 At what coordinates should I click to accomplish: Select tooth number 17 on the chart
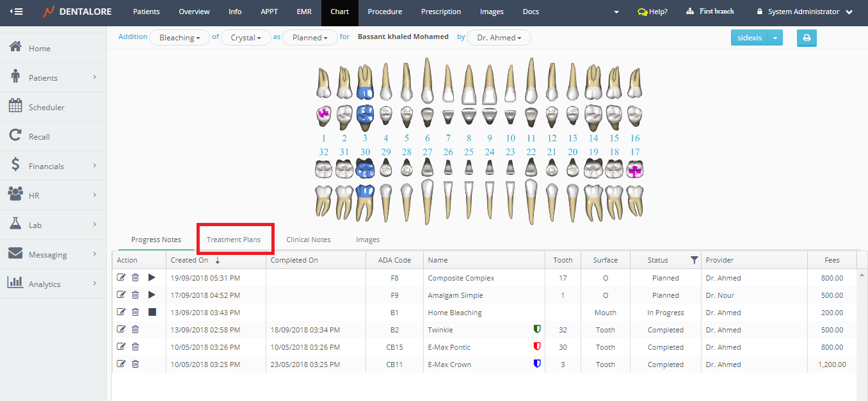634,170
